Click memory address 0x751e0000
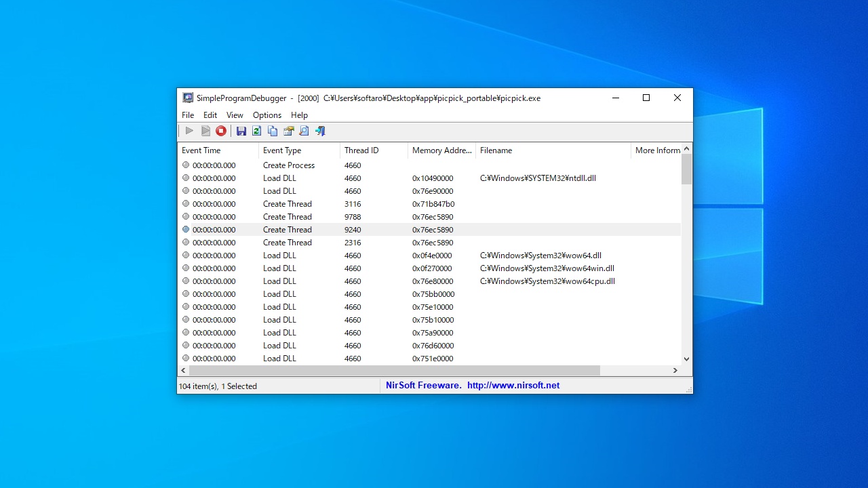Image resolution: width=868 pixels, height=488 pixels. pyautogui.click(x=433, y=359)
